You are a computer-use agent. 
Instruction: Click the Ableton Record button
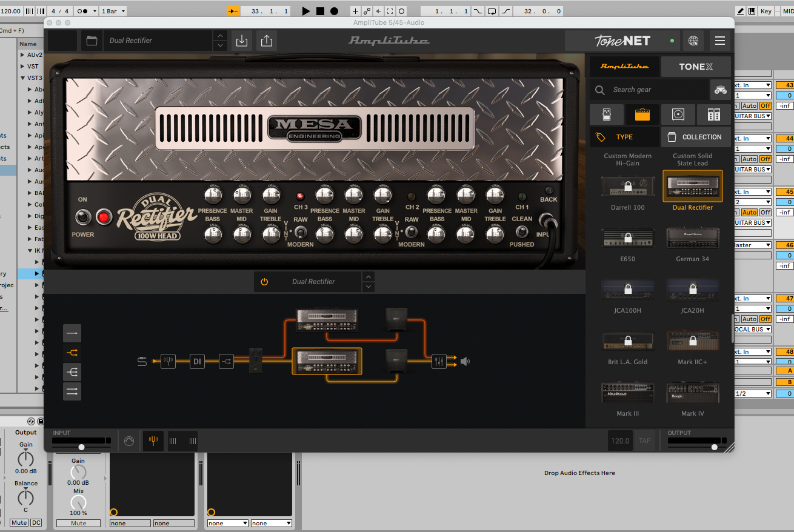point(334,11)
